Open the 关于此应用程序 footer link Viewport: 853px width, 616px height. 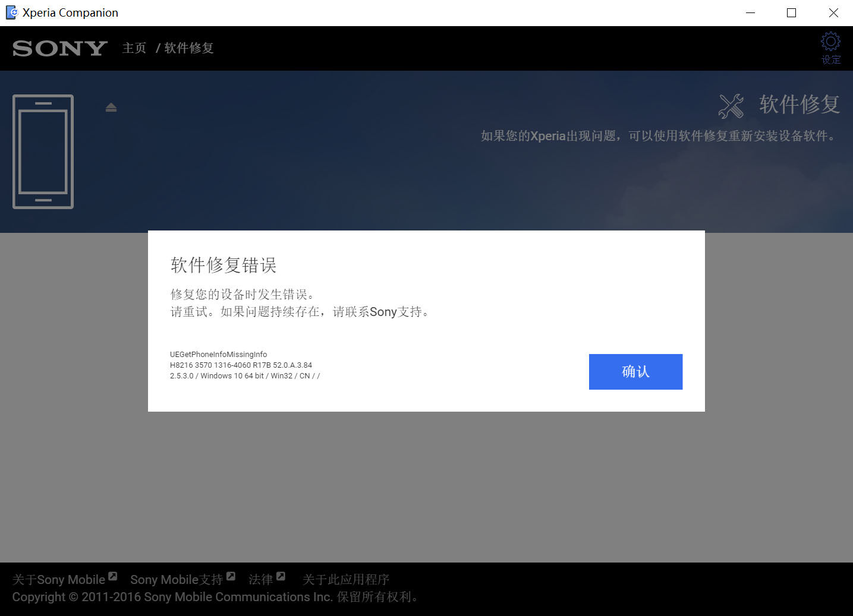346,579
